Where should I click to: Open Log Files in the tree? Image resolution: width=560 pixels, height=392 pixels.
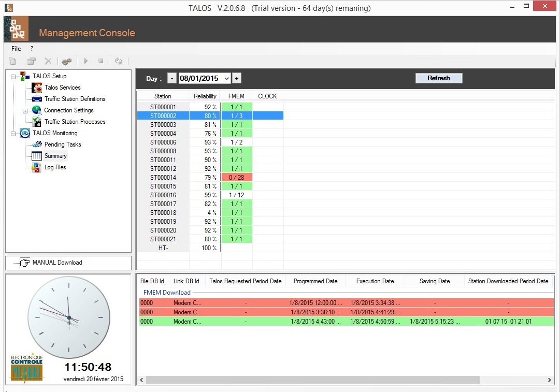tap(55, 167)
